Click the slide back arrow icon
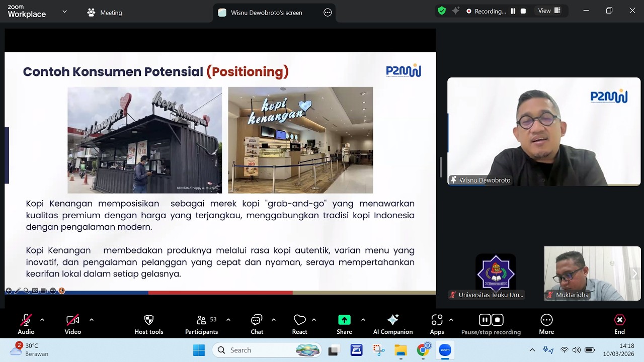The image size is (644, 362). (9, 291)
